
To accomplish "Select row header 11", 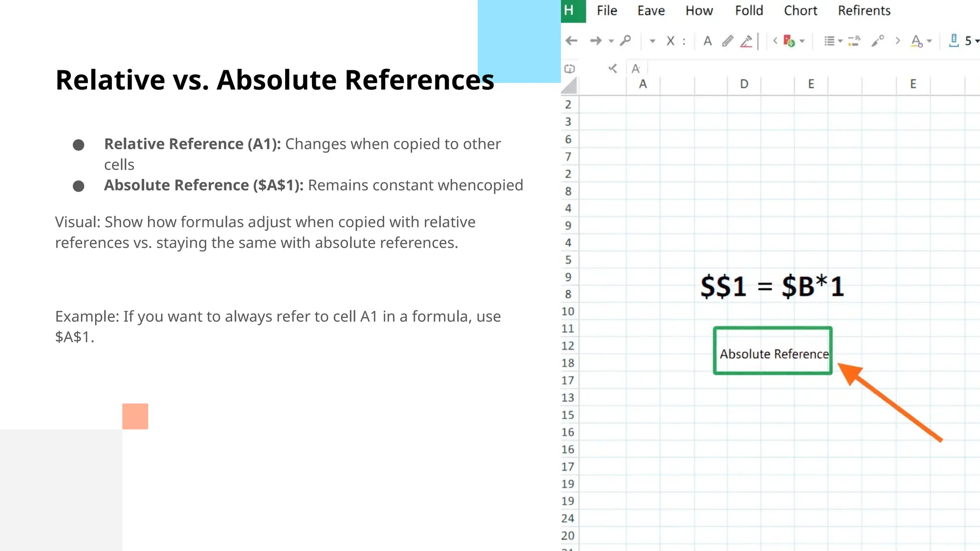I will (x=568, y=329).
